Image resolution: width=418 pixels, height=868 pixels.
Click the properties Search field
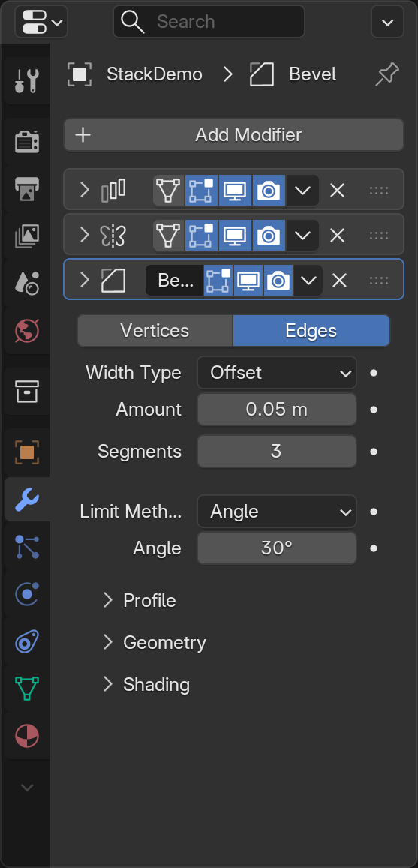209,22
